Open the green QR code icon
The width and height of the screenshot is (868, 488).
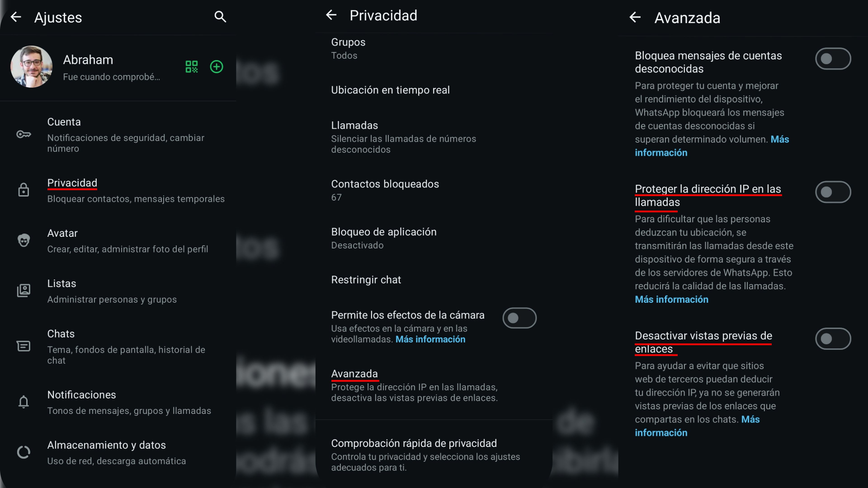[x=191, y=67]
